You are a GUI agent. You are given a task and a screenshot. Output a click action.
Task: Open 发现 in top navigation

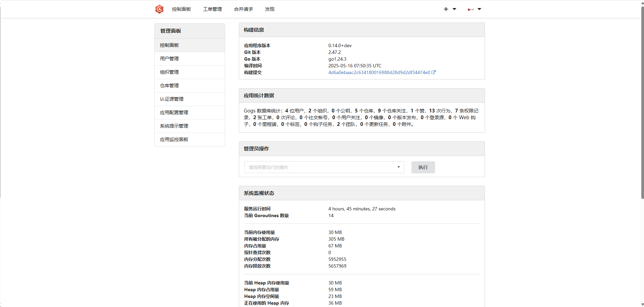270,9
